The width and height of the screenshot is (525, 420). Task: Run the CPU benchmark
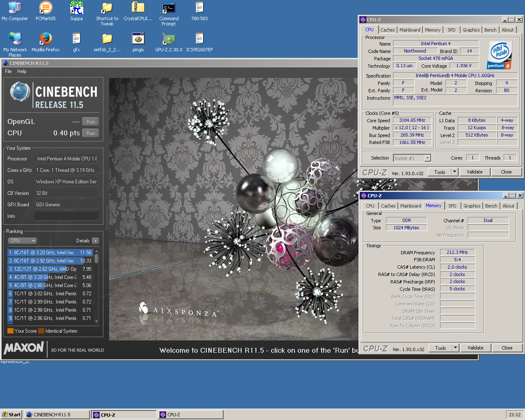tap(91, 133)
